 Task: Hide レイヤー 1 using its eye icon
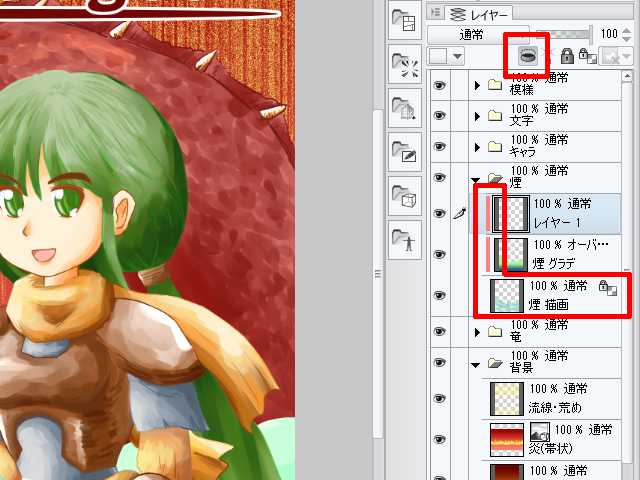pyautogui.click(x=440, y=213)
